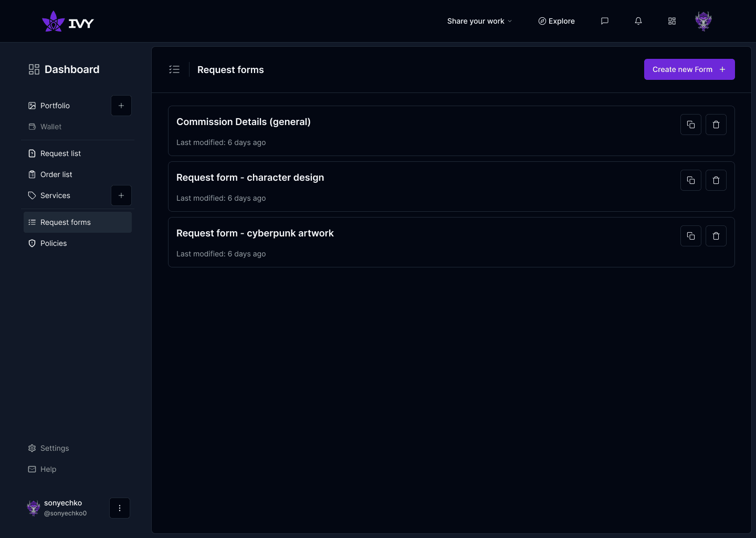Delete the character design request form

716,180
